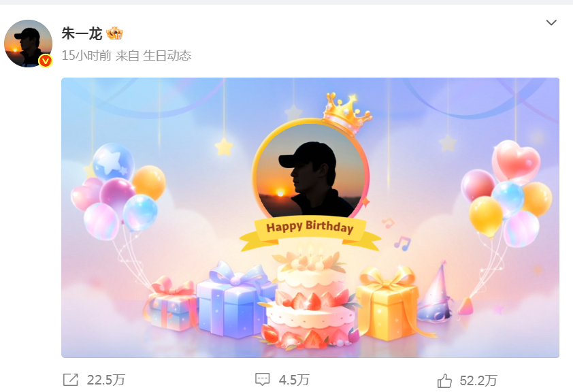The height and width of the screenshot is (392, 573).
Task: Open the birthday banner image
Action: 310,217
